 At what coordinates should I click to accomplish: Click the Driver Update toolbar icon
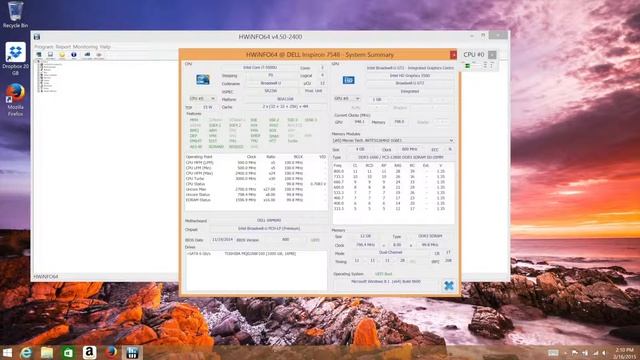pyautogui.click(x=87, y=55)
